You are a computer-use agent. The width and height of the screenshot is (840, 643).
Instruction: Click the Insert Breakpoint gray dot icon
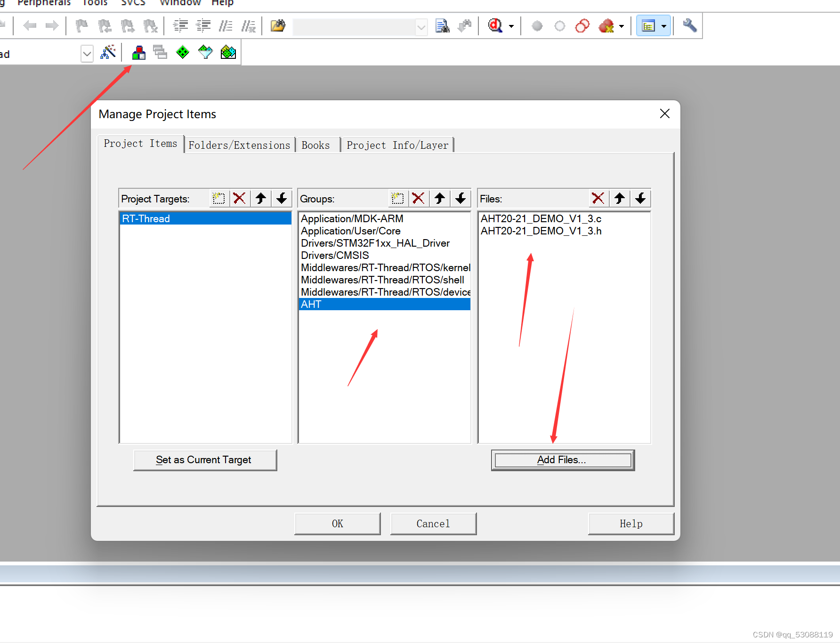(x=537, y=26)
